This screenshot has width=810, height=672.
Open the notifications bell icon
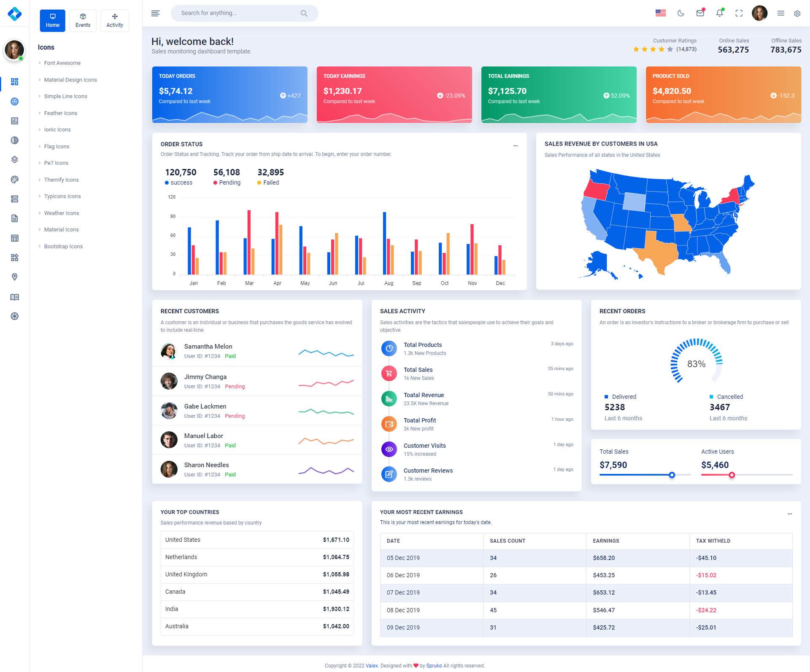coord(720,13)
